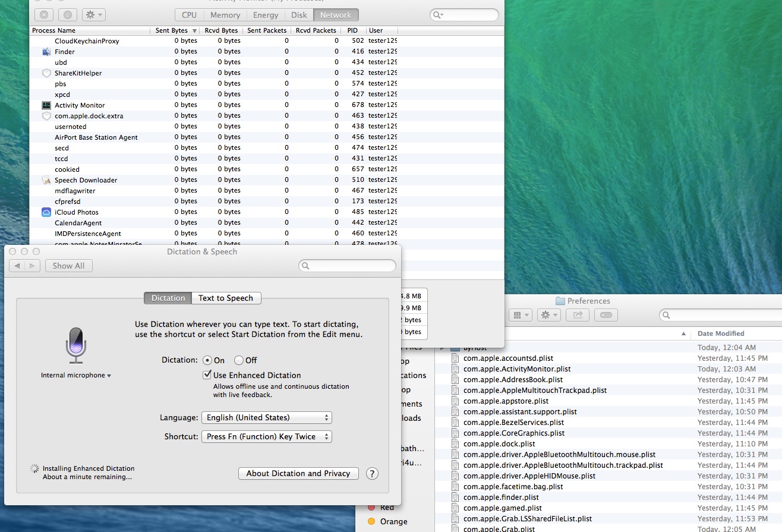Click the Show All button
The height and width of the screenshot is (532, 782).
click(68, 266)
